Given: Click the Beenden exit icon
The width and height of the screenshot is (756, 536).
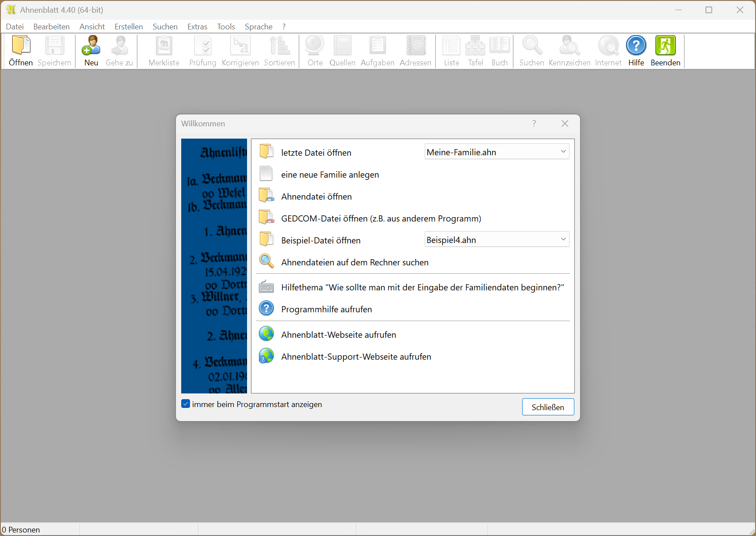Looking at the screenshot, I should pos(665,46).
